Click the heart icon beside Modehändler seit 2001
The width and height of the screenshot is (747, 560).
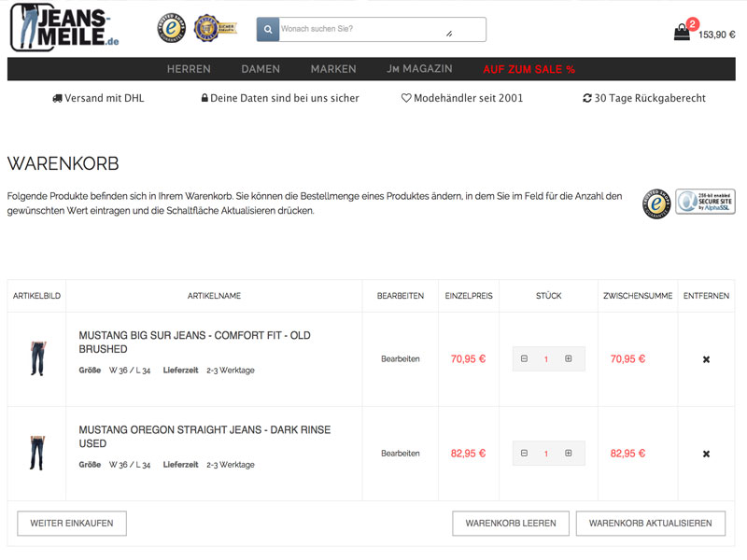tap(406, 98)
